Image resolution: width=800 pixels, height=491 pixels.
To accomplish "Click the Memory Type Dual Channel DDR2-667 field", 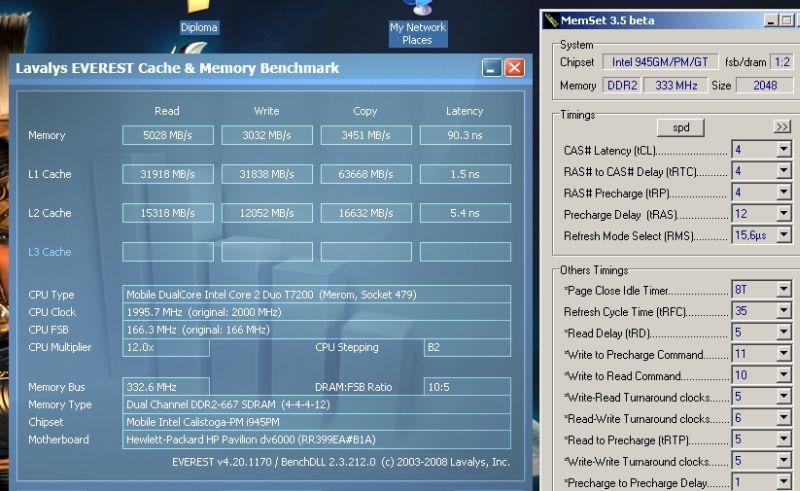I will [x=316, y=405].
